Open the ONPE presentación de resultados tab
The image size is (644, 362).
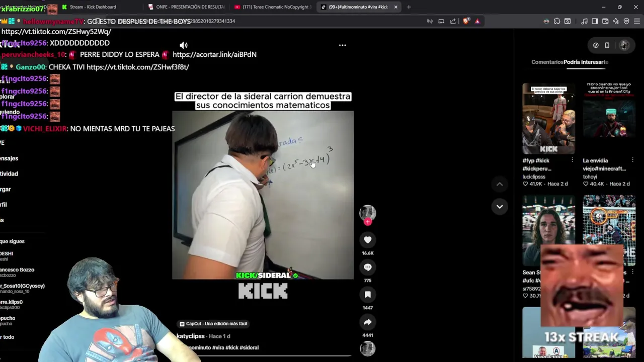(186, 7)
